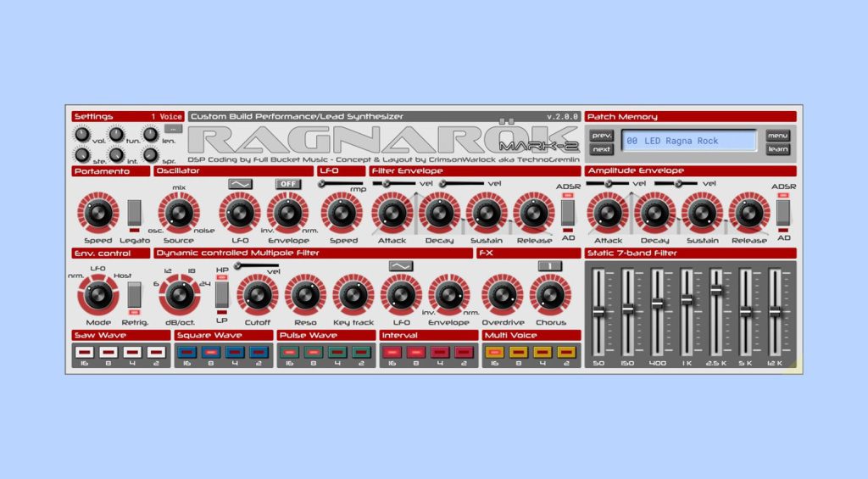
Task: Click the Reso knob
Action: point(305,295)
